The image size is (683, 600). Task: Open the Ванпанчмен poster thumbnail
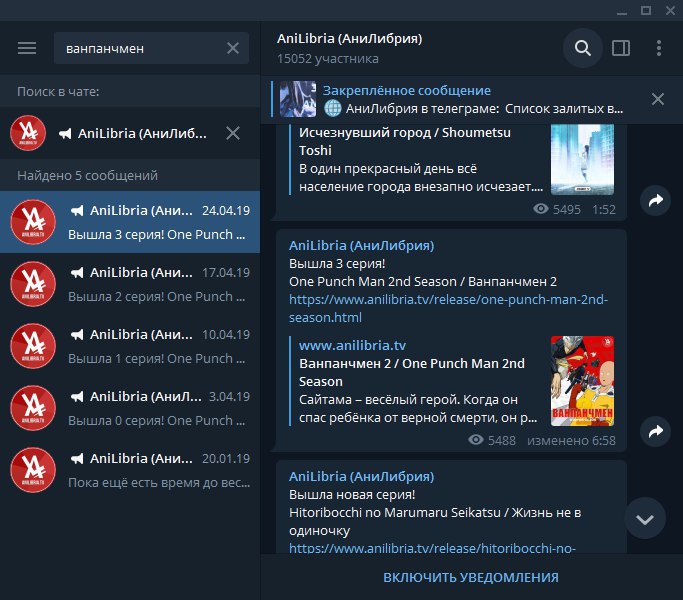(582, 381)
